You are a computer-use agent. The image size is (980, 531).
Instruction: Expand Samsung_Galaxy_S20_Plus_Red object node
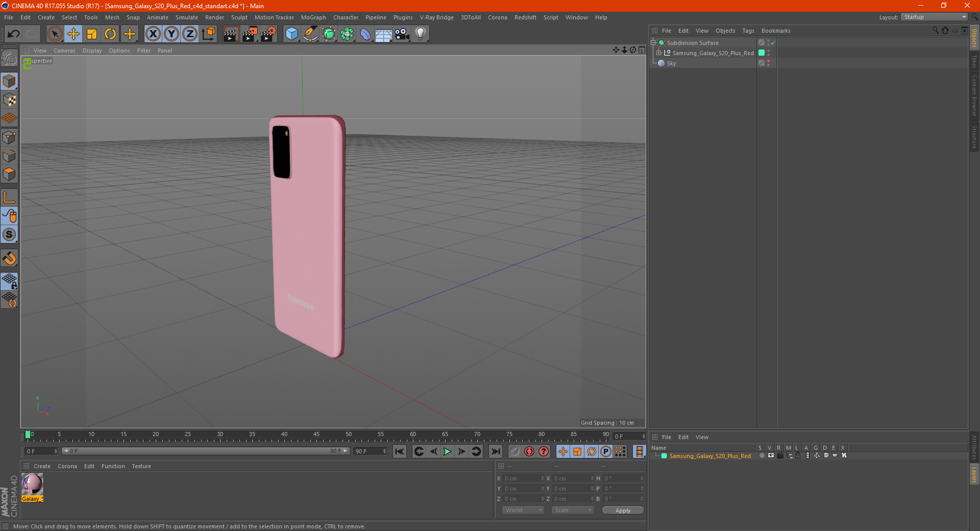click(659, 53)
